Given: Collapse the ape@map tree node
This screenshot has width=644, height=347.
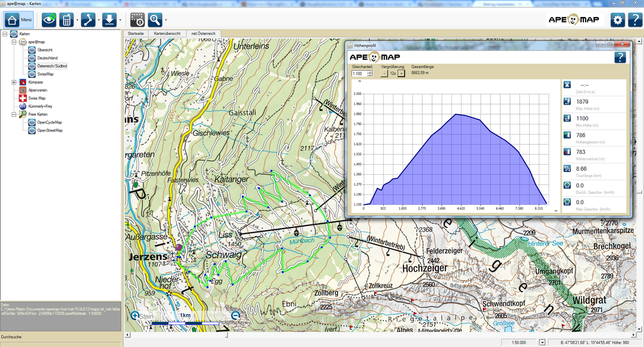Looking at the screenshot, I should coord(14,42).
